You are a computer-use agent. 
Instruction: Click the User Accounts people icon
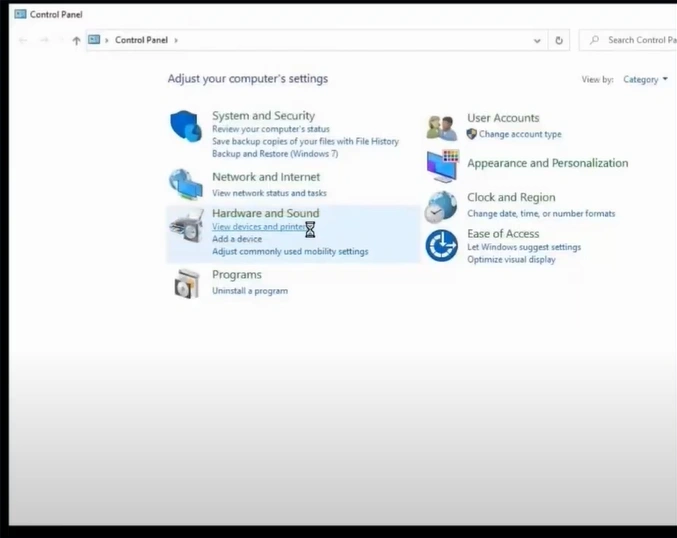[441, 127]
